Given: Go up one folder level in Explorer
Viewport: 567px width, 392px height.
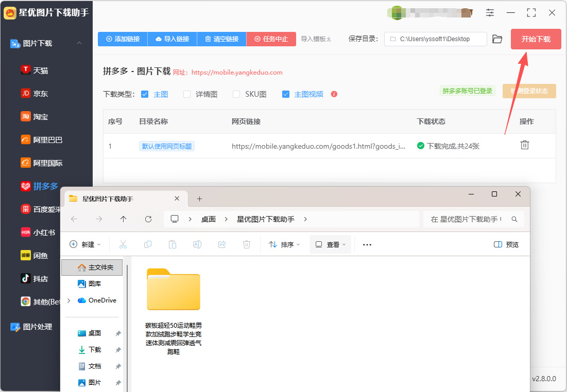Looking at the screenshot, I should (123, 219).
